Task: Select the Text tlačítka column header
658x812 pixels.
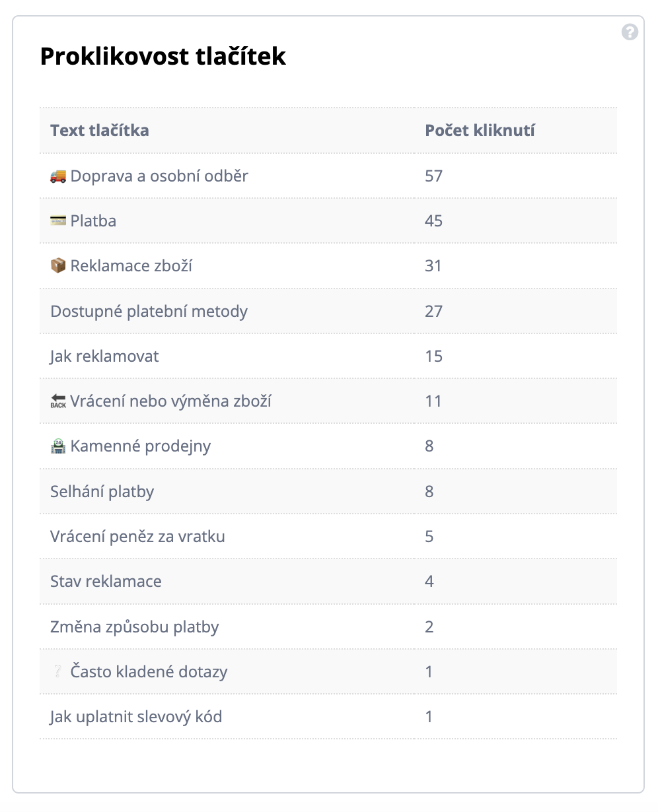Action: pos(100,130)
